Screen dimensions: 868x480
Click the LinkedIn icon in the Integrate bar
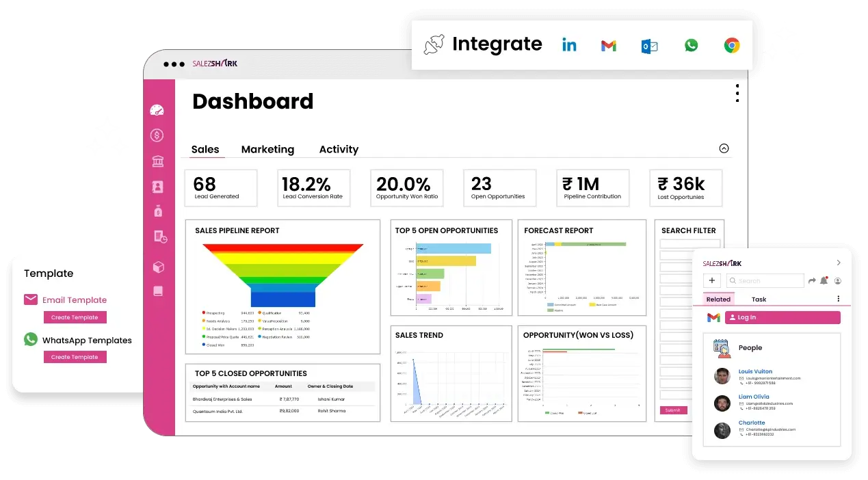[569, 45]
